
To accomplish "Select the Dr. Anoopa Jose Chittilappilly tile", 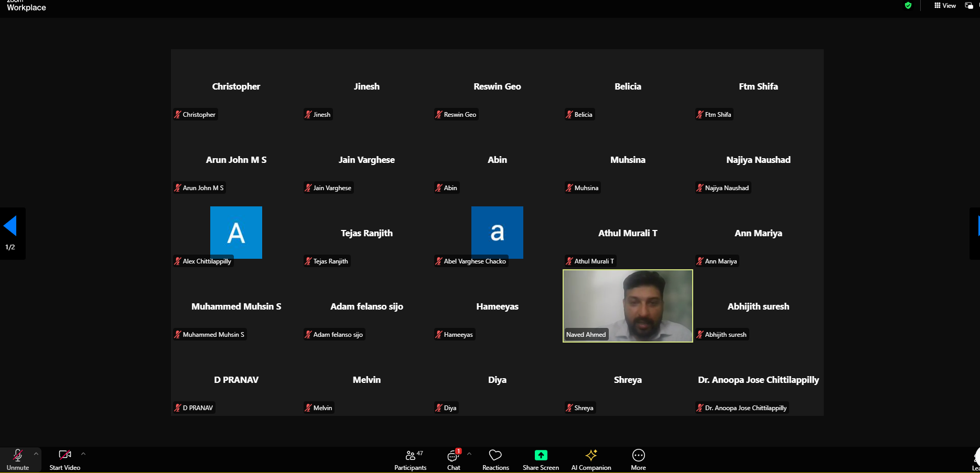I will click(758, 380).
